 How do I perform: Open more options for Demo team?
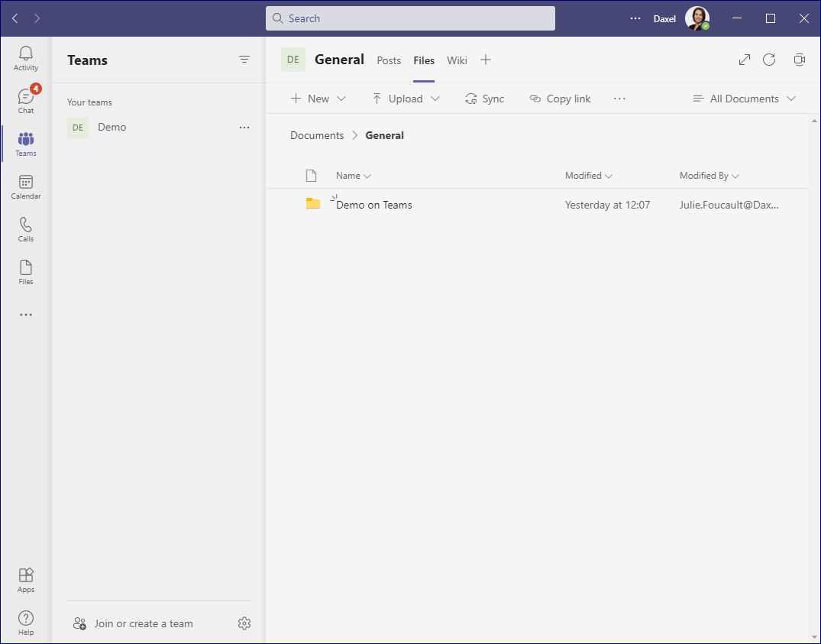pos(244,128)
